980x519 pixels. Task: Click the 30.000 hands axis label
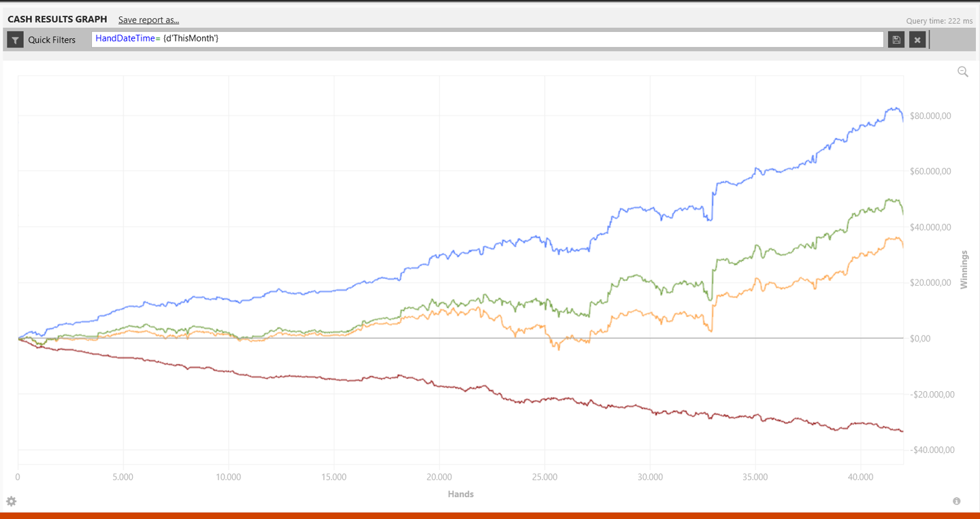pyautogui.click(x=650, y=477)
